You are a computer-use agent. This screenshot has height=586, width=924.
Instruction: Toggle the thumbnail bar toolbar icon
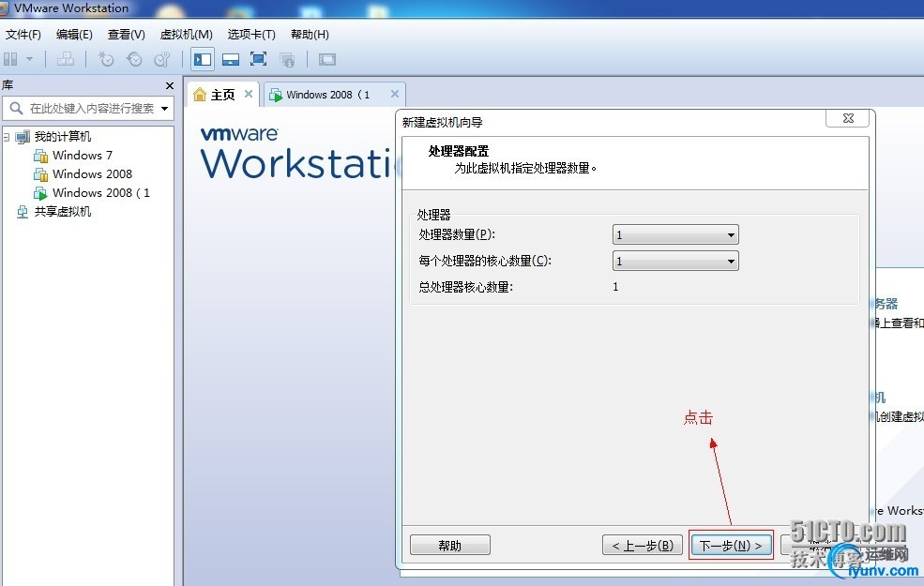point(231,59)
